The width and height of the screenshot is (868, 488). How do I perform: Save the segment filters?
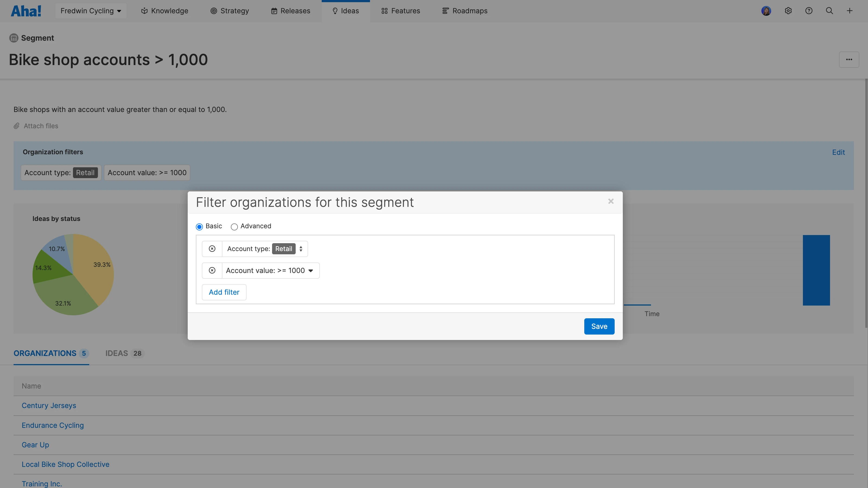(x=599, y=326)
